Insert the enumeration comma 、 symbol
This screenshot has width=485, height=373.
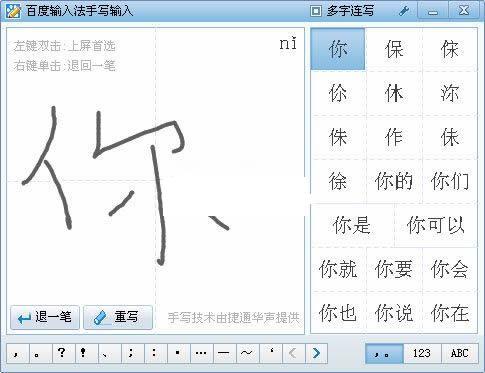pos(110,353)
